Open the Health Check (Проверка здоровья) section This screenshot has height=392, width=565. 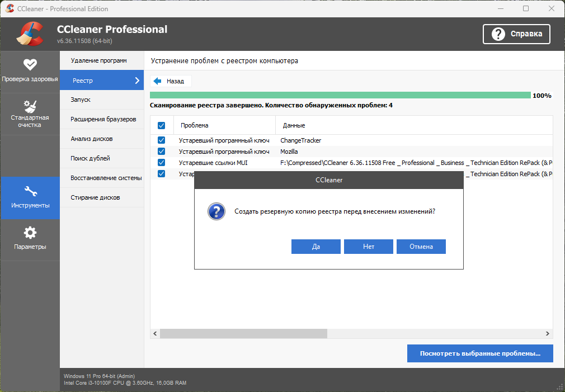30,72
